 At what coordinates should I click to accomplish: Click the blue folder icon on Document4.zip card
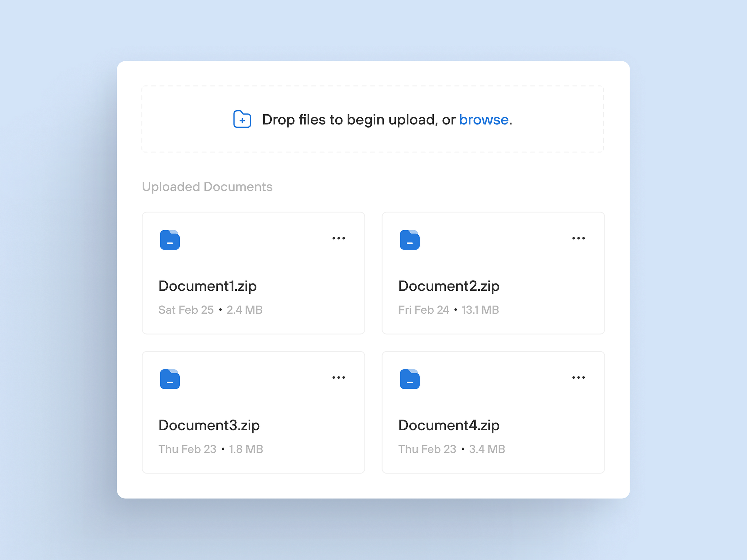(409, 379)
